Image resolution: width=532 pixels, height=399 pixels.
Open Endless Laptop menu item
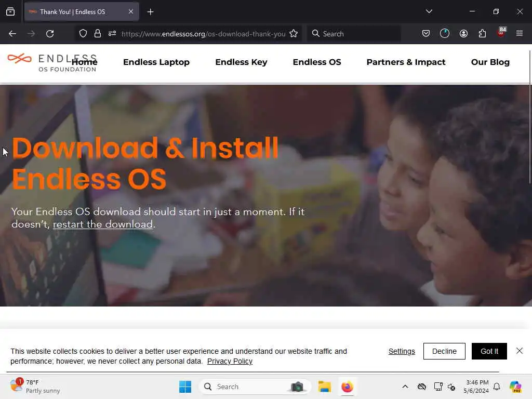pos(156,62)
